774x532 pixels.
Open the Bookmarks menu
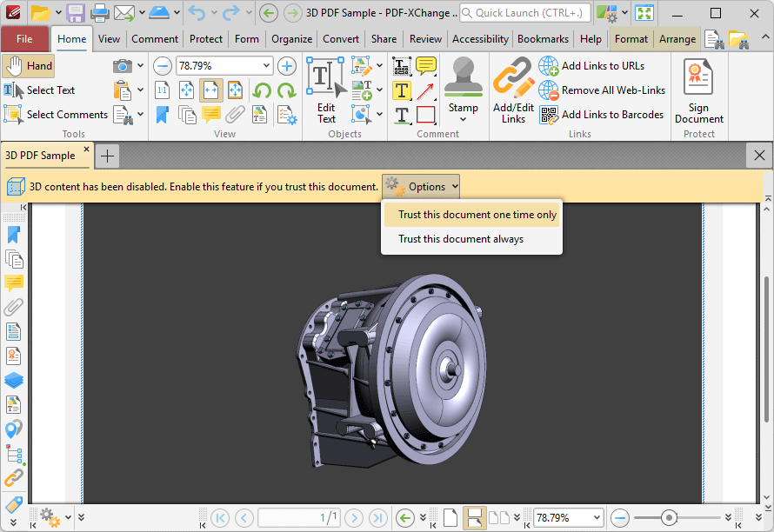543,38
